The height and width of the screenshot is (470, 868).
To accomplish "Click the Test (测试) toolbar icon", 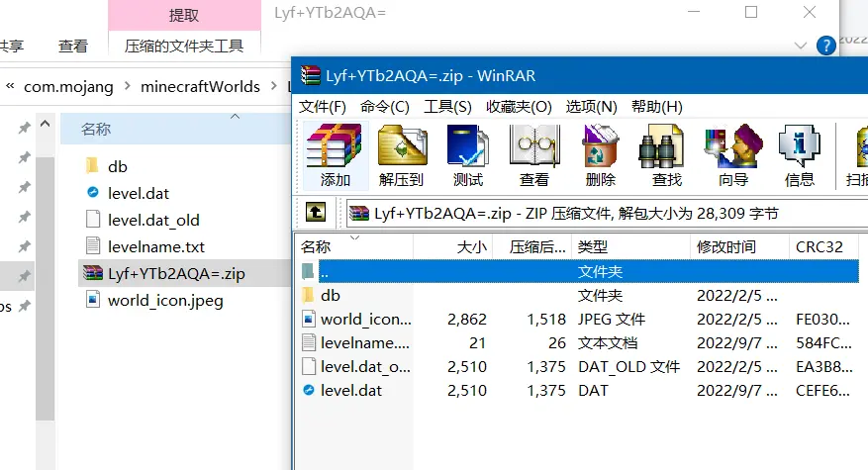I will 468,146.
